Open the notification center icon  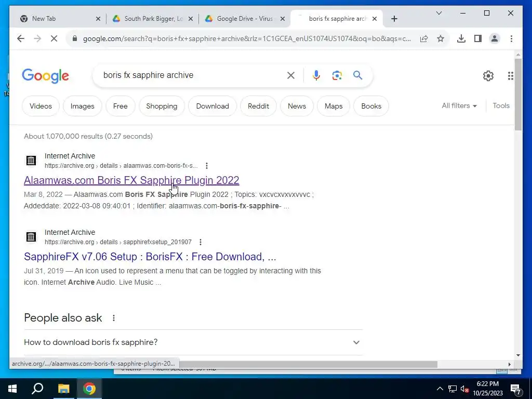(516, 389)
